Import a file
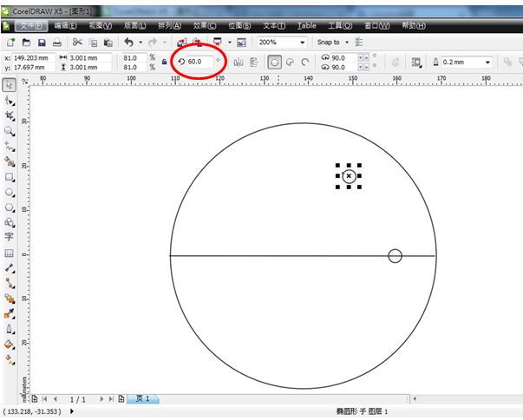 [182, 43]
